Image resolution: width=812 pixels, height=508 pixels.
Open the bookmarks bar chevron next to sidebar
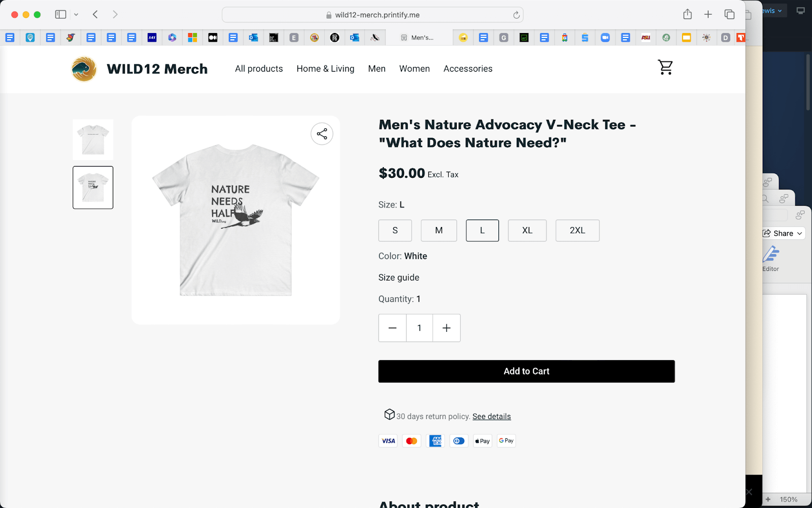click(77, 14)
